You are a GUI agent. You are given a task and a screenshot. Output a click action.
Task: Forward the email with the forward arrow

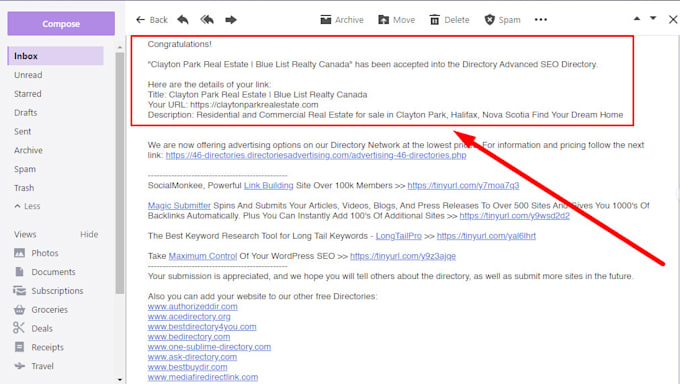click(x=231, y=20)
